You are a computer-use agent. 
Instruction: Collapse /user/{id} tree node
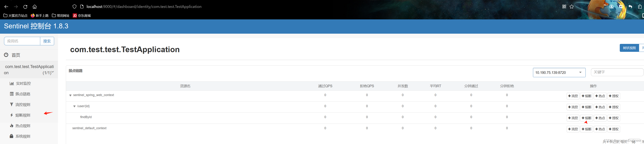pos(74,106)
